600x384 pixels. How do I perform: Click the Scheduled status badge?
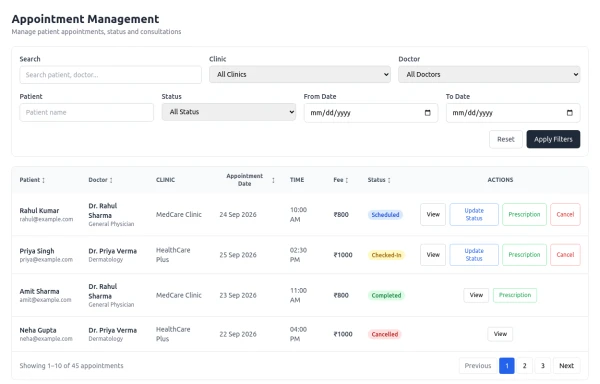click(385, 215)
